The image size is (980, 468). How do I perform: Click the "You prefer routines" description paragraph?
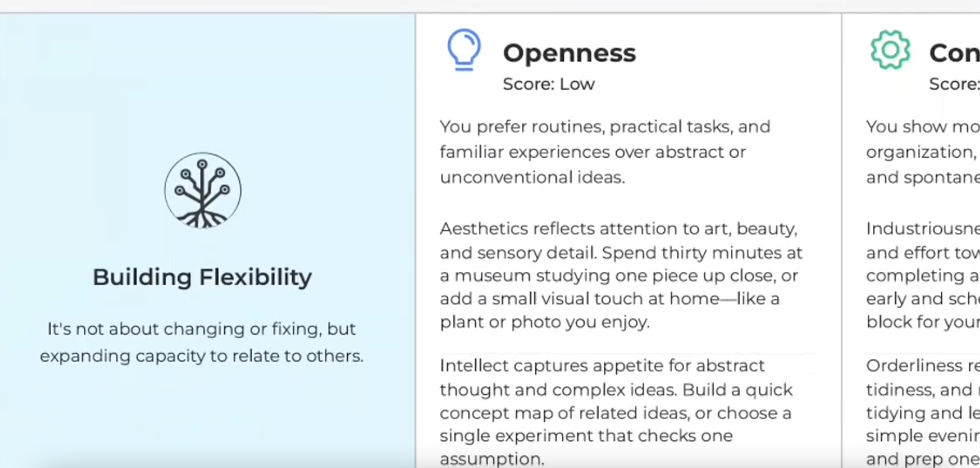click(605, 152)
